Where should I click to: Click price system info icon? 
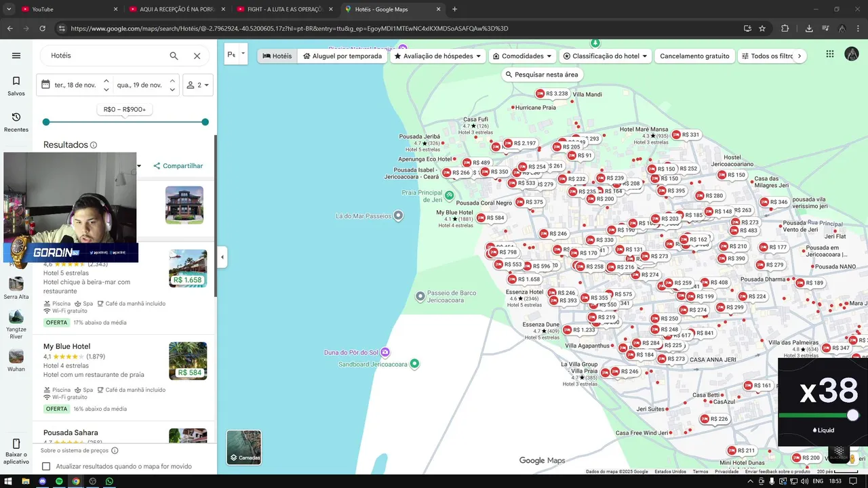115,450
